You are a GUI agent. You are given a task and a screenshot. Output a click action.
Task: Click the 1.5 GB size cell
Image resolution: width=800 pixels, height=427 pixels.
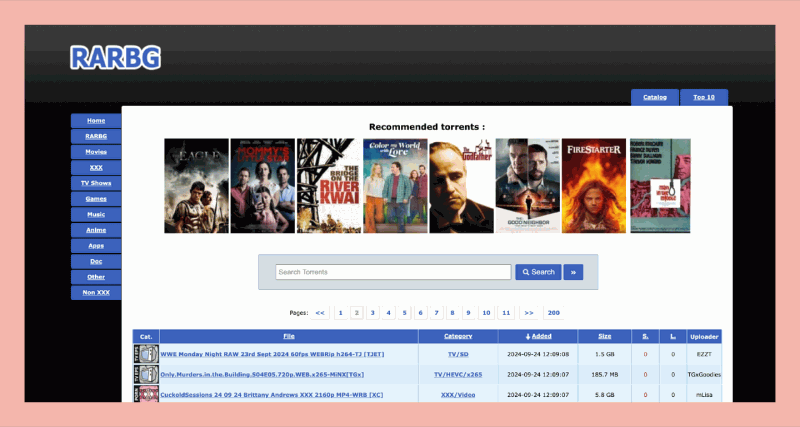(x=605, y=354)
